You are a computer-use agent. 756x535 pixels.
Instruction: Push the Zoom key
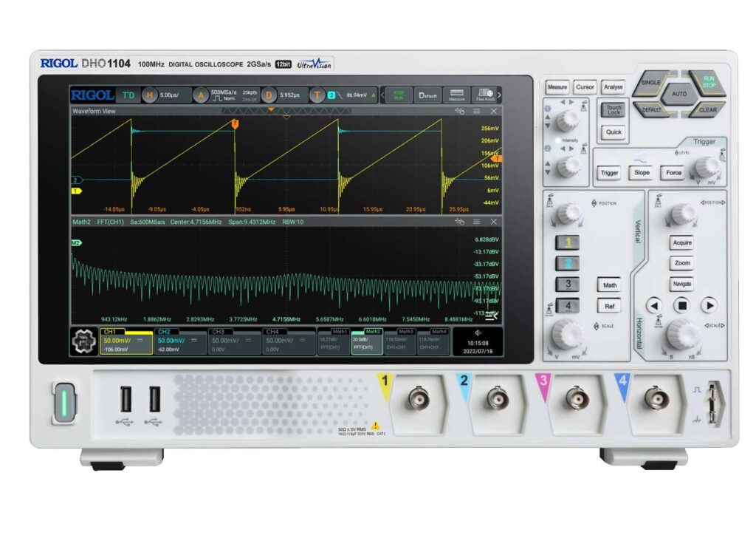click(x=681, y=263)
